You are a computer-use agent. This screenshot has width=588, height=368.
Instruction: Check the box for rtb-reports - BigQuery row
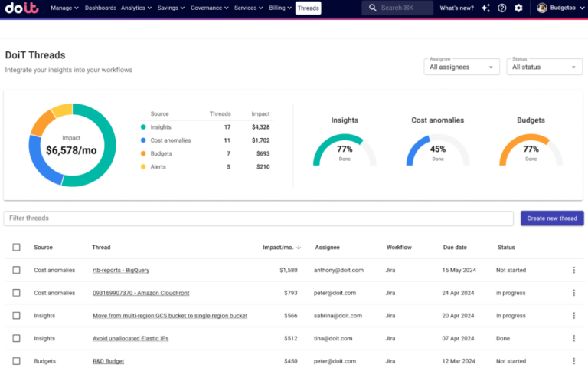coord(16,270)
